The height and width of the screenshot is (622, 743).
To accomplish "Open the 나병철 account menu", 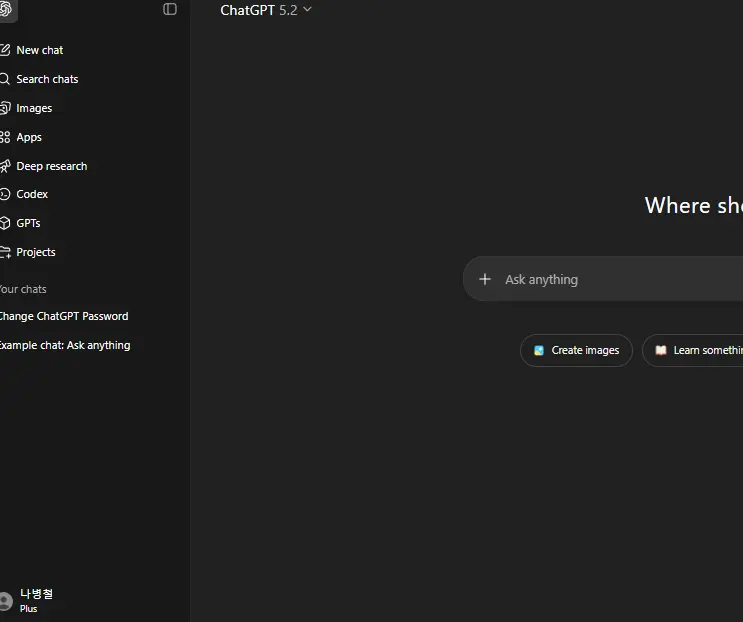I will point(36,594).
